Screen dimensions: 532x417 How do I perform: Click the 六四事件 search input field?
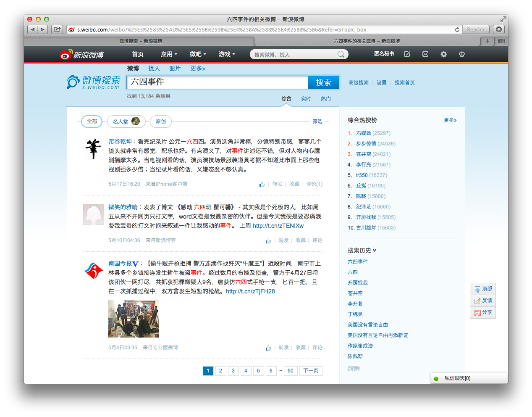tap(218, 82)
